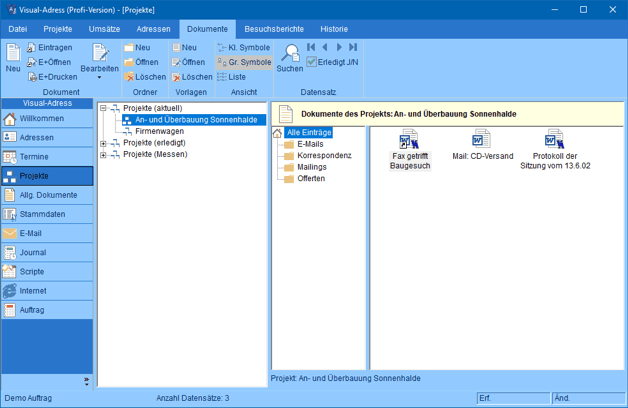The width and height of the screenshot is (628, 408).
Task: Open Journal in the sidebar
Action: pyautogui.click(x=47, y=252)
